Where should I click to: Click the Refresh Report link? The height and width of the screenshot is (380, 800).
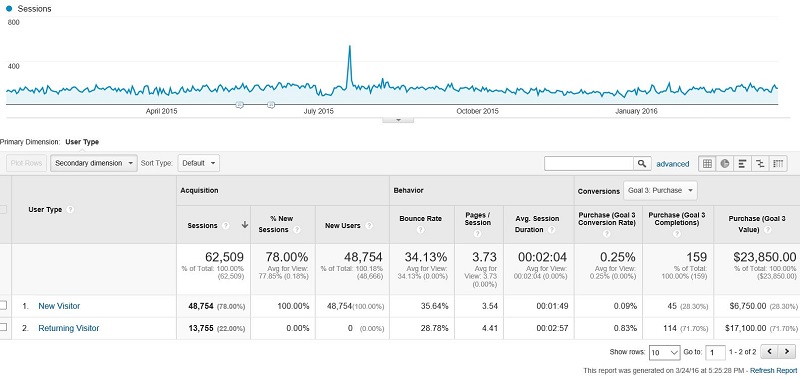773,370
